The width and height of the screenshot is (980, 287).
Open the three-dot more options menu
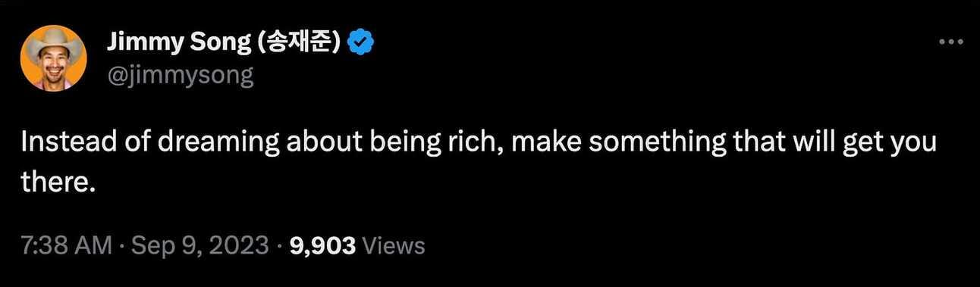click(x=950, y=42)
